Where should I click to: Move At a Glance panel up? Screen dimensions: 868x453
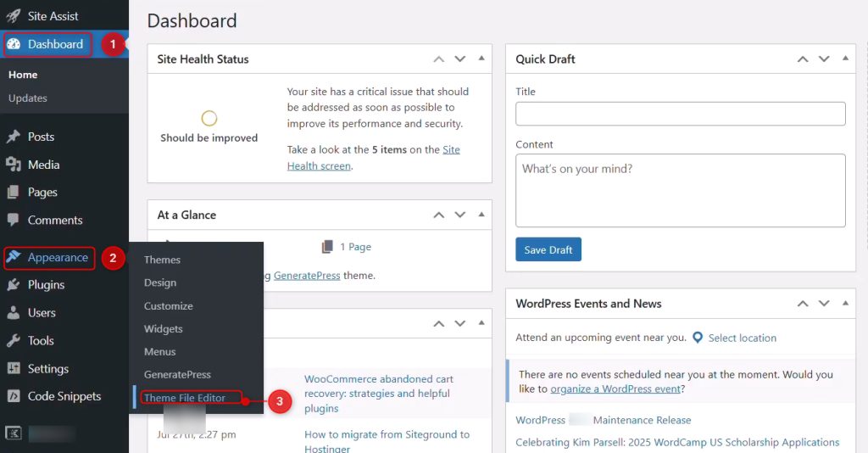[438, 215]
